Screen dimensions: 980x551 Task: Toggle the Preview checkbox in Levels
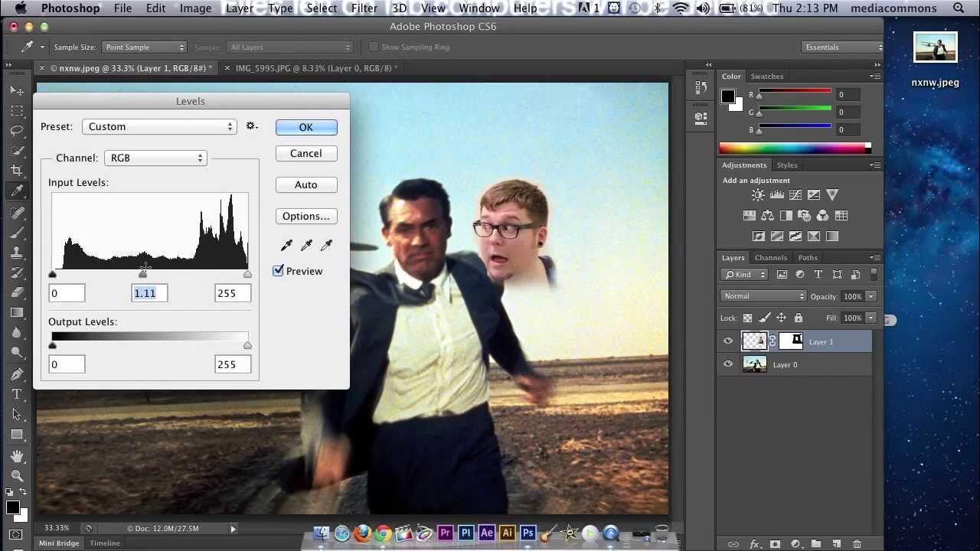pos(279,271)
